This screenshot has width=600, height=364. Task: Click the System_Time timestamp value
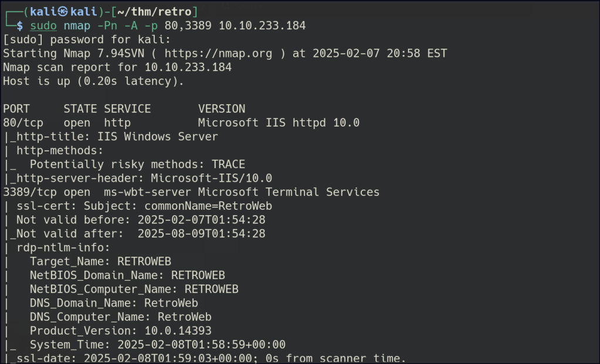[x=201, y=344]
